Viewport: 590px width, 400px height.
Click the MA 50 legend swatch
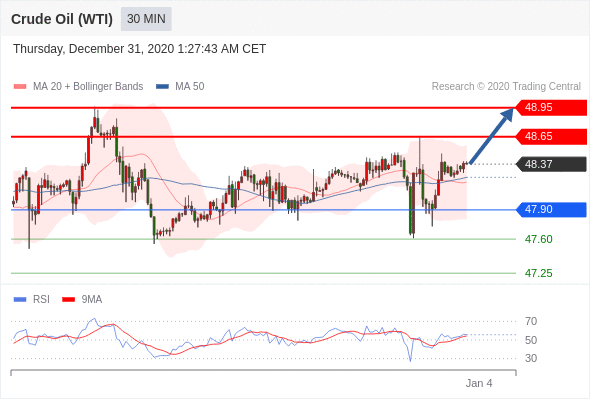162,87
